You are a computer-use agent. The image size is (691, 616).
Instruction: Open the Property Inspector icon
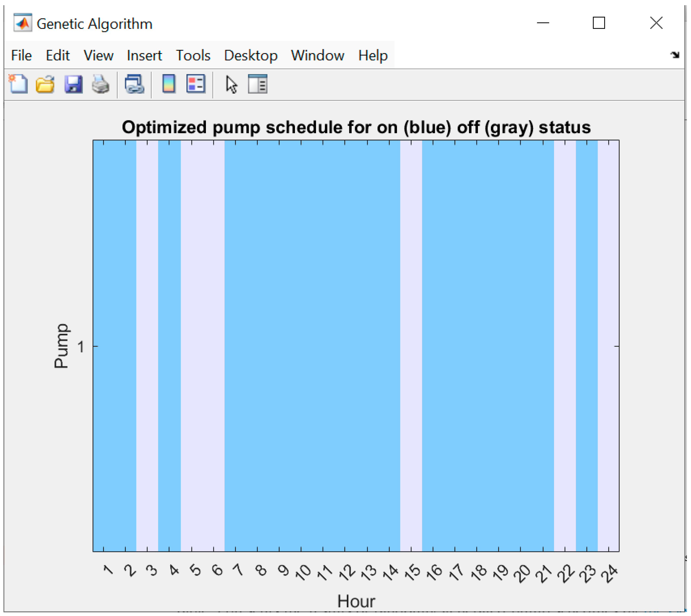click(258, 84)
